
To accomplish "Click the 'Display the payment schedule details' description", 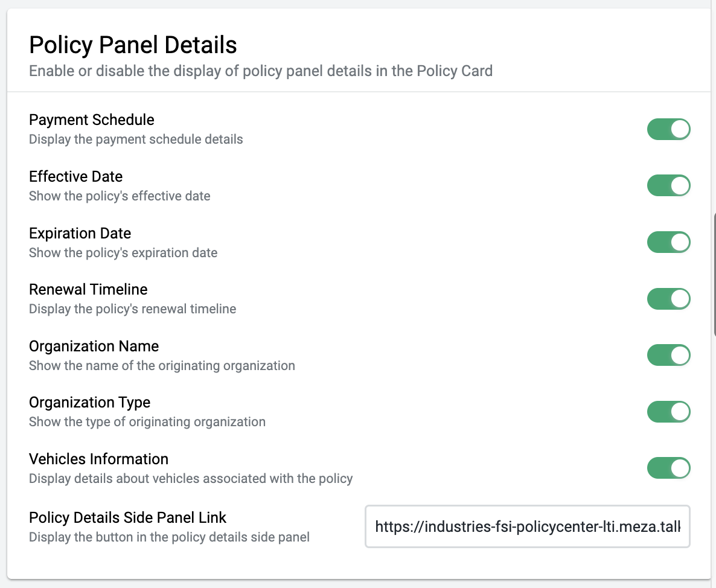I will [136, 139].
